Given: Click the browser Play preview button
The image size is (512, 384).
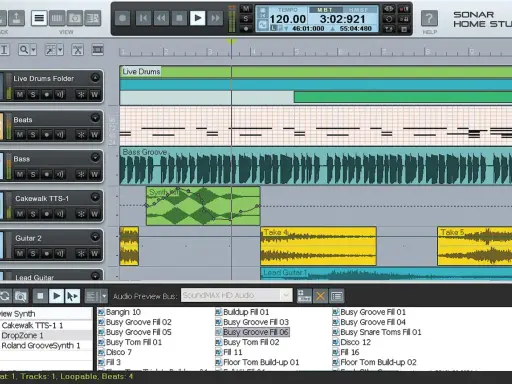Looking at the screenshot, I should click(x=56, y=296).
